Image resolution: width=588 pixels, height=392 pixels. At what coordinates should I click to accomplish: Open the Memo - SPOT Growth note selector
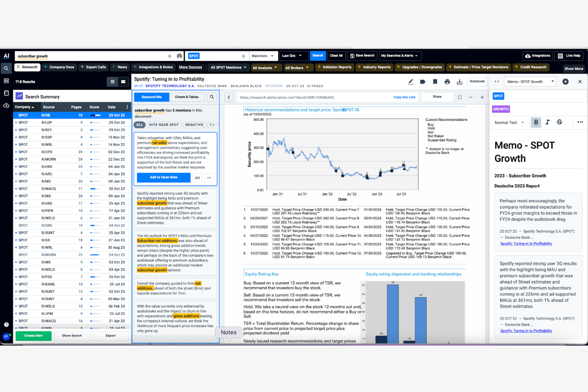tap(530, 81)
